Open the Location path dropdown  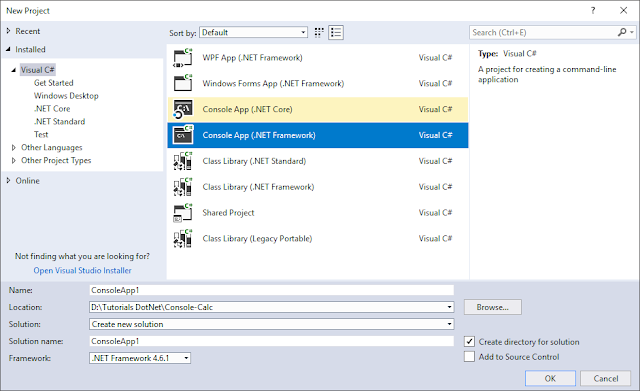[x=449, y=307]
